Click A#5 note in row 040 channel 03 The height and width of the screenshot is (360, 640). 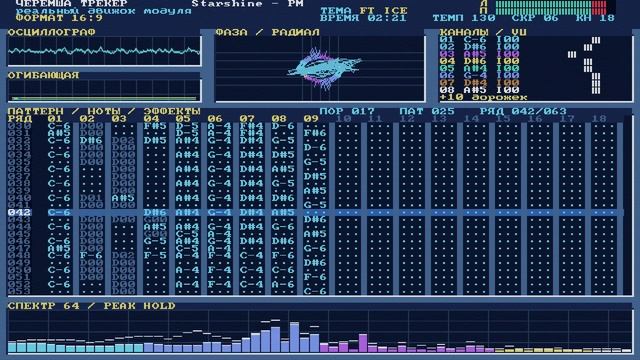[x=123, y=198]
